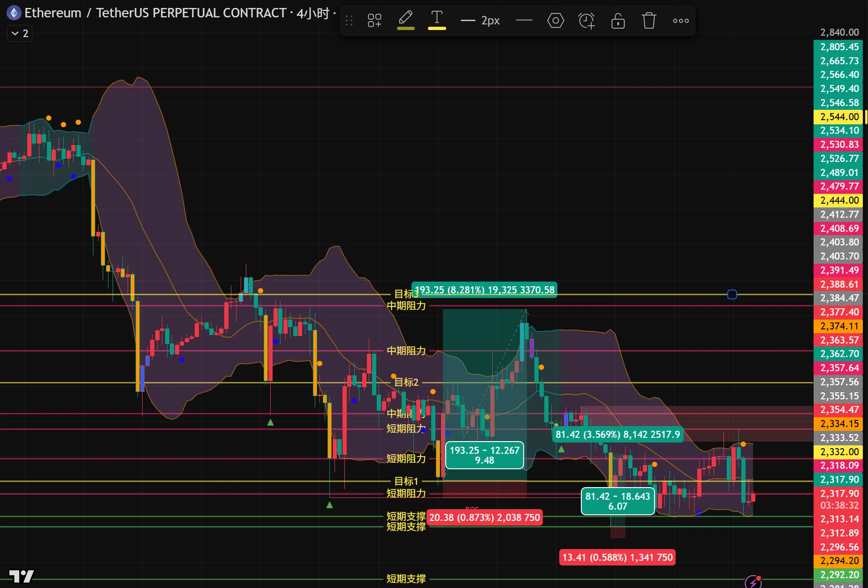This screenshot has width=868, height=588.
Task: Click the yellow 2,332.00 price label
Action: click(838, 452)
